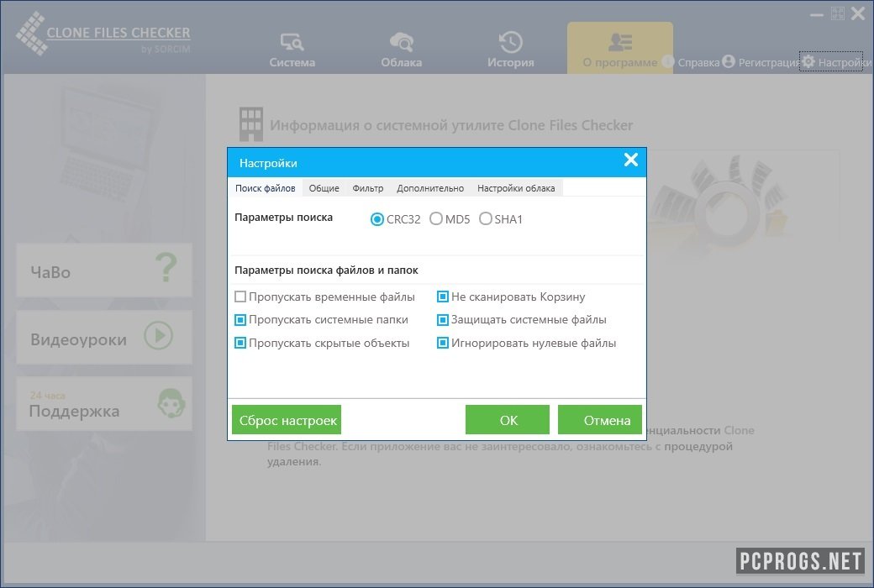The height and width of the screenshot is (588, 874).
Task: Toggle Защищать системные файлы checkbox
Action: (x=443, y=320)
